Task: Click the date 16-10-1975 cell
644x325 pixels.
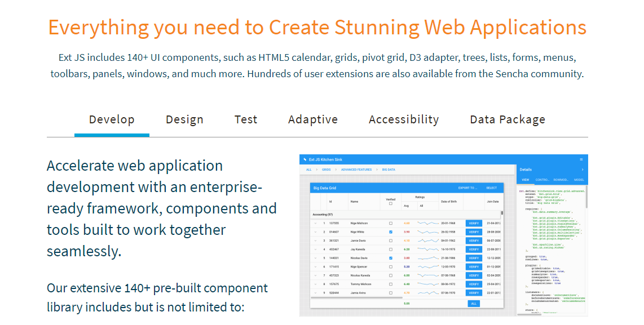Action: pyautogui.click(x=448, y=250)
